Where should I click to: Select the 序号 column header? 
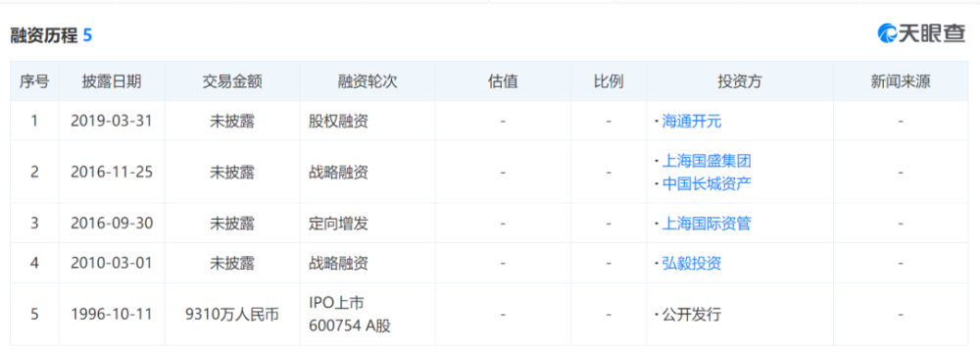point(34,81)
